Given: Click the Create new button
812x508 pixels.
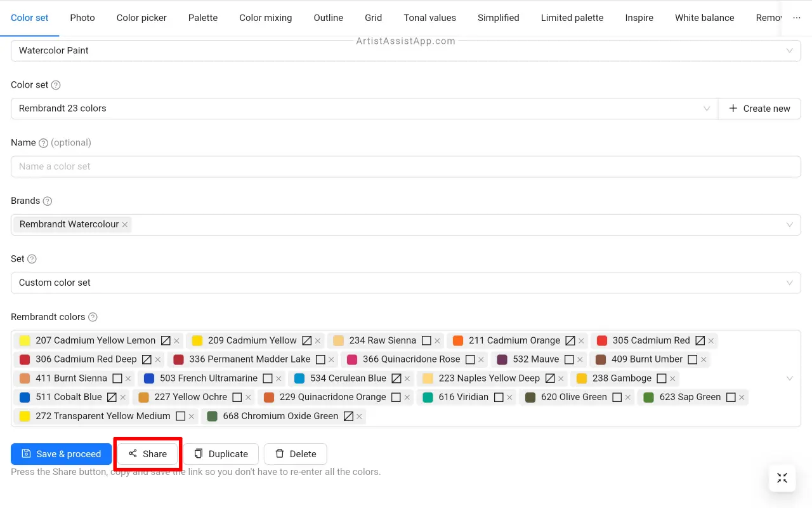Looking at the screenshot, I should 759,109.
